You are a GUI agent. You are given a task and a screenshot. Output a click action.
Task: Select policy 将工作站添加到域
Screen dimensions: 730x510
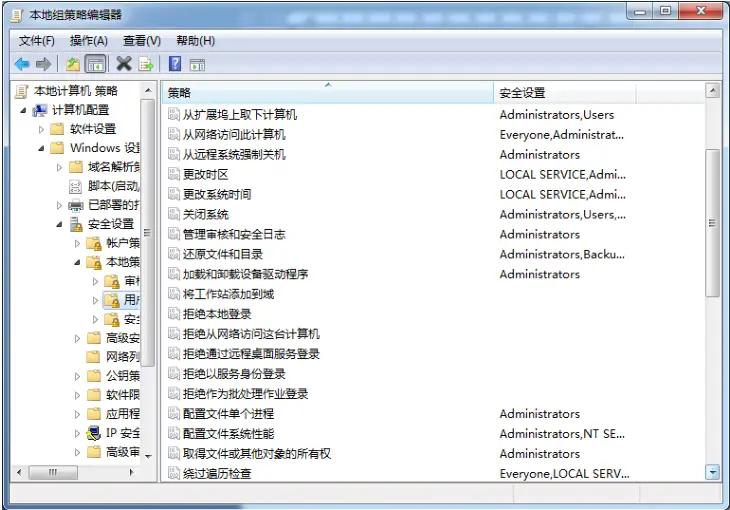[x=228, y=294]
